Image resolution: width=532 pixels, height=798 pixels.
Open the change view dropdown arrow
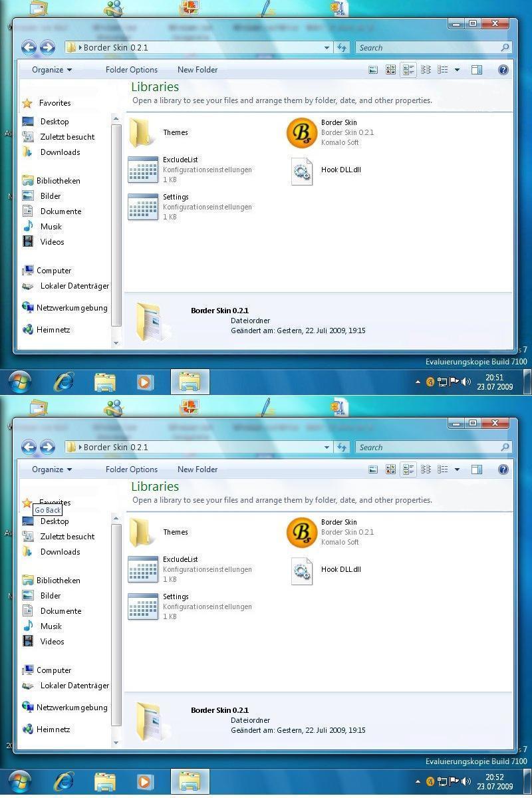coord(457,69)
